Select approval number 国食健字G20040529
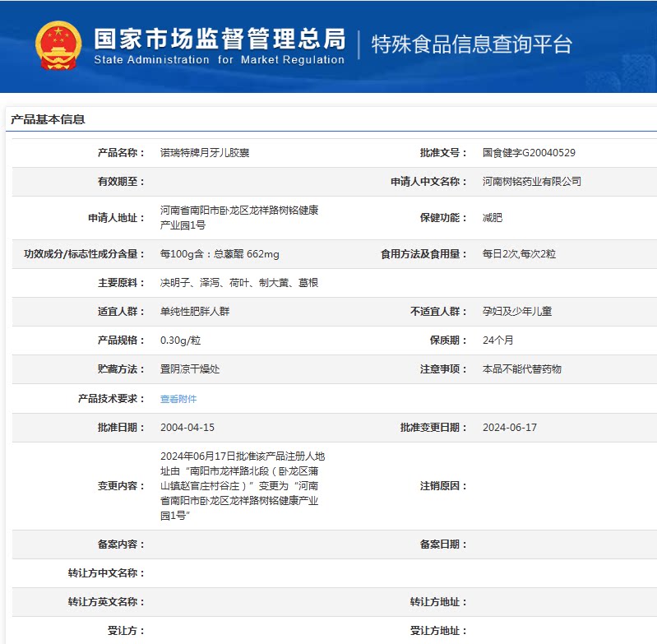Image resolution: width=657 pixels, height=644 pixels. (529, 152)
